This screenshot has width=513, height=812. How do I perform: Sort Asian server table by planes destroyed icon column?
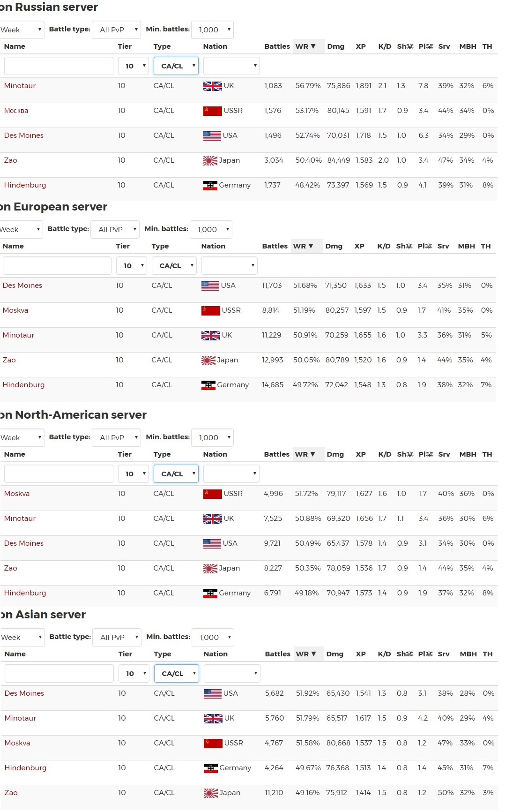[425, 654]
